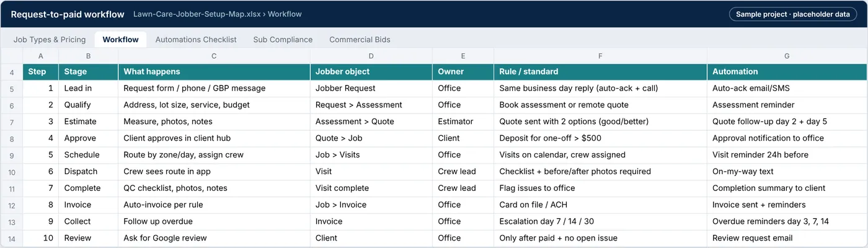Select the 'Visit complete' cell
Viewport: 868px width, 248px height.
coord(371,188)
